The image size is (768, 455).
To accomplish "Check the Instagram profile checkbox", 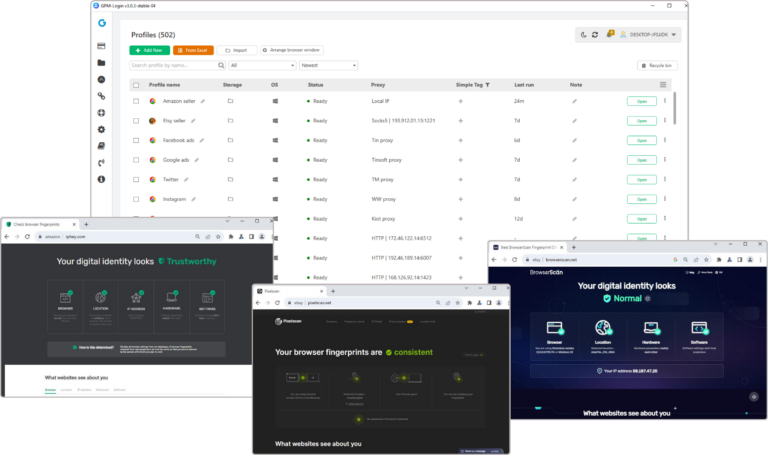I will (x=136, y=199).
